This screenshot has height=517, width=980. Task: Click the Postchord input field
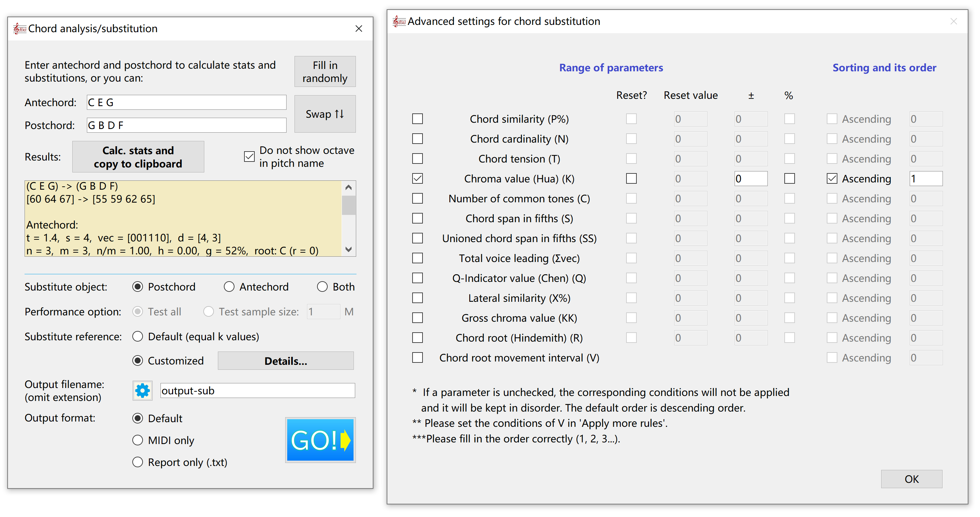tap(186, 125)
